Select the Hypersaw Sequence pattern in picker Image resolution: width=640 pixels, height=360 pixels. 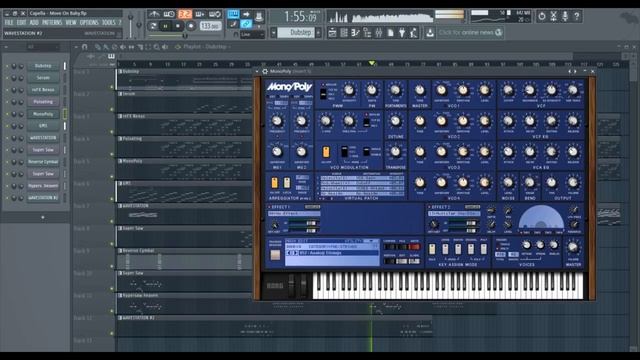(43, 186)
